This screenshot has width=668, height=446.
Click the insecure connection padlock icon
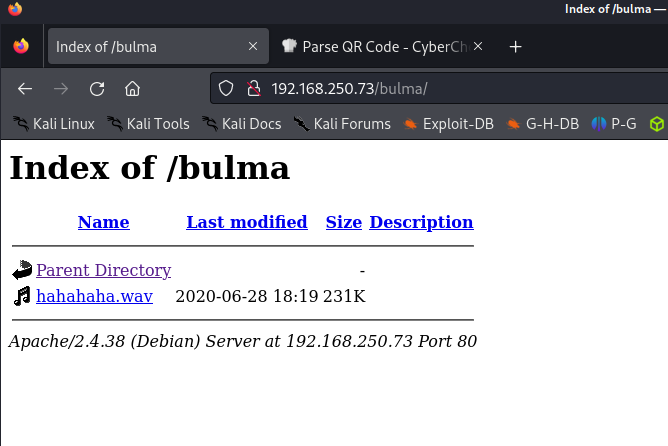[252, 89]
